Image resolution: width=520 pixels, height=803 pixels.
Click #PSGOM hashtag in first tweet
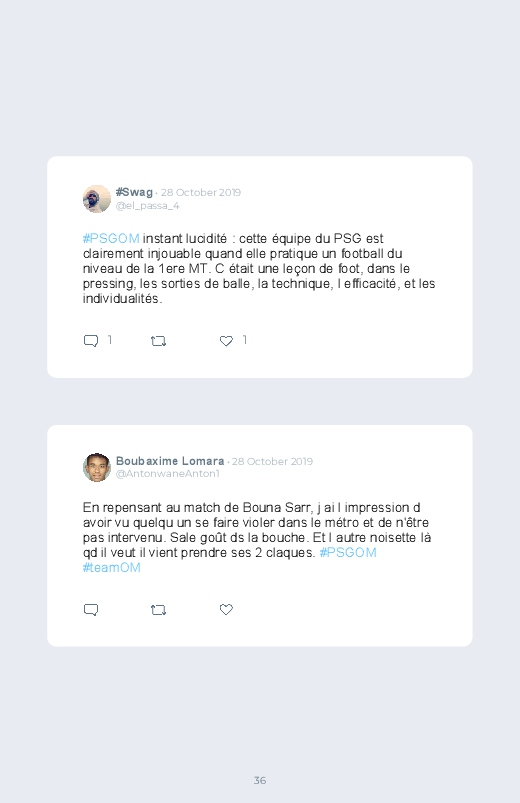111,239
